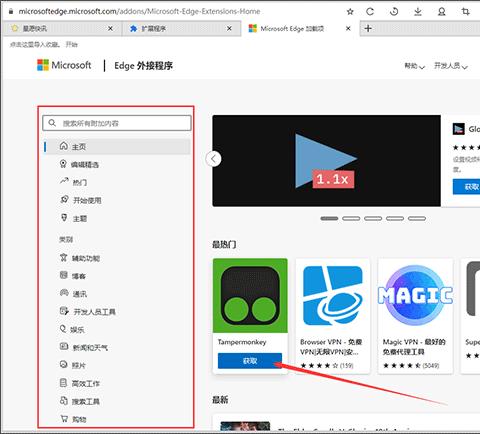
Task: Open the downloads icon in the toolbar
Action: (x=418, y=12)
